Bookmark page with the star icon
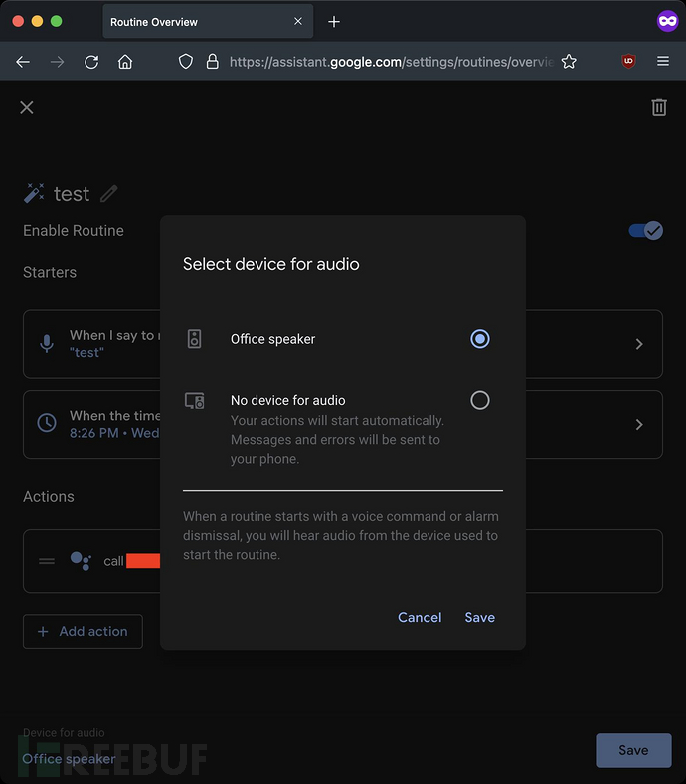This screenshot has height=784, width=686. point(569,62)
